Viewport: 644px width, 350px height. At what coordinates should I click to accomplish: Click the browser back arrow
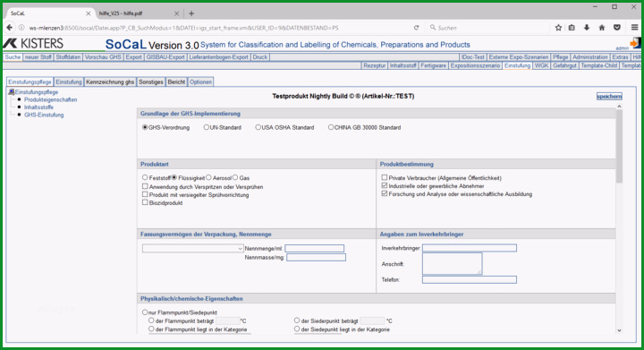(10, 28)
